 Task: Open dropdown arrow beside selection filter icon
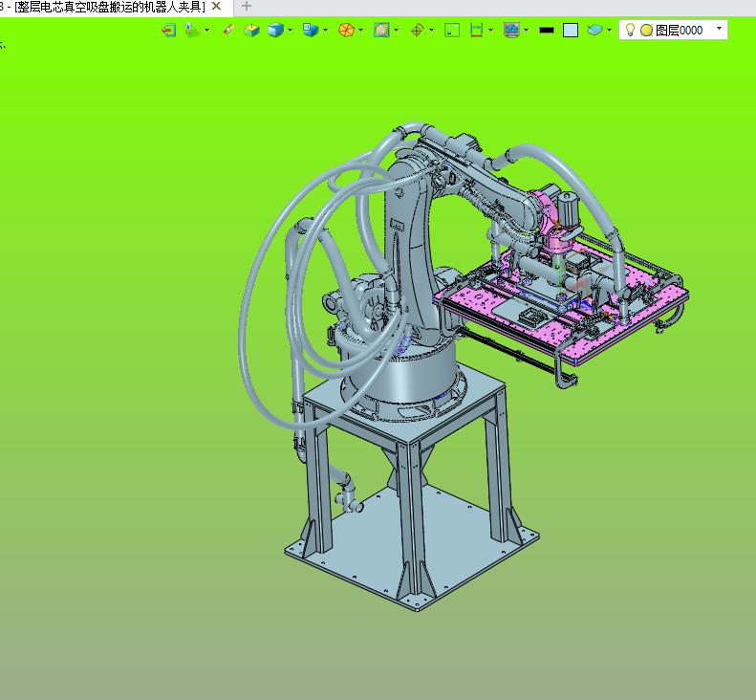pos(207,31)
